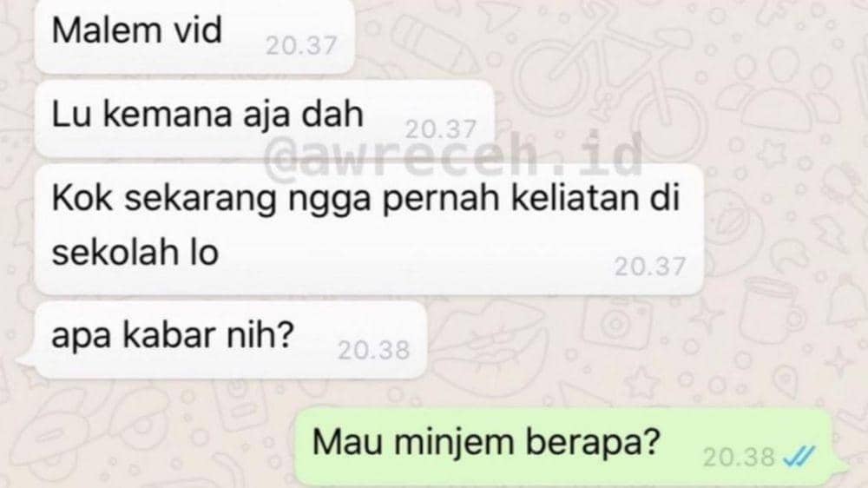Tap the blue double-check read receipt

click(x=800, y=457)
